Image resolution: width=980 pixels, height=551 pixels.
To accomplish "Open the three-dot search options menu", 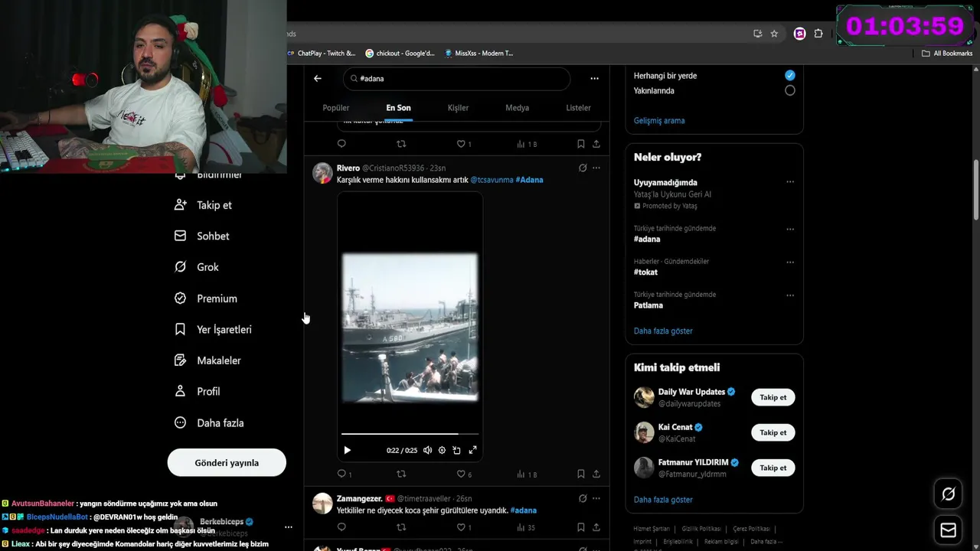I will [594, 78].
